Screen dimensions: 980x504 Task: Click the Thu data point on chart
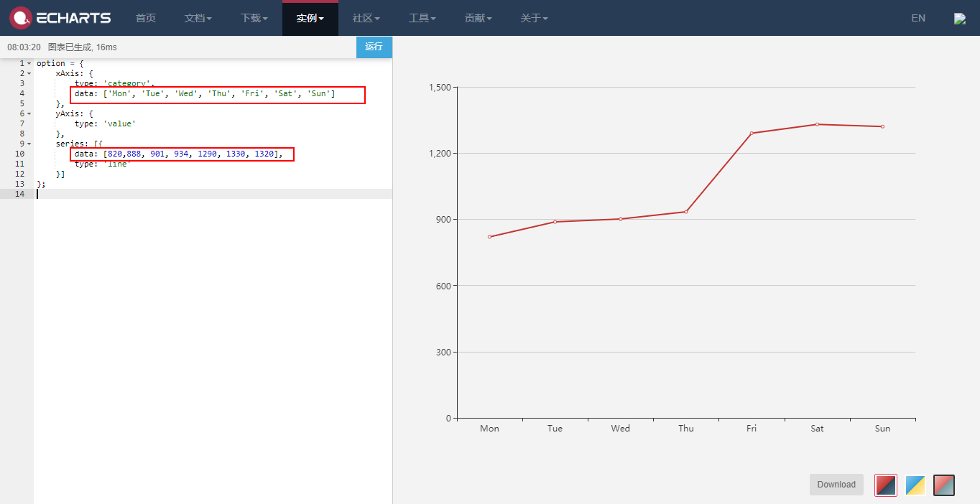(x=686, y=212)
